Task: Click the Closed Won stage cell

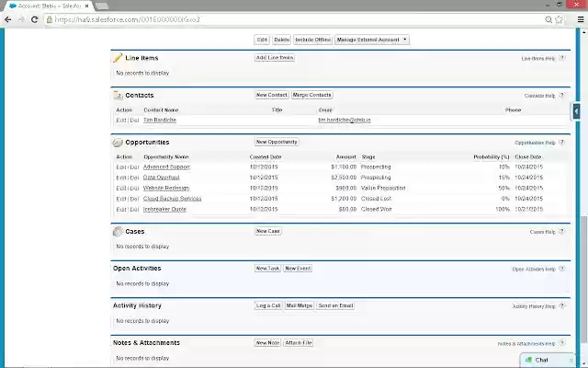Action: tap(376, 209)
